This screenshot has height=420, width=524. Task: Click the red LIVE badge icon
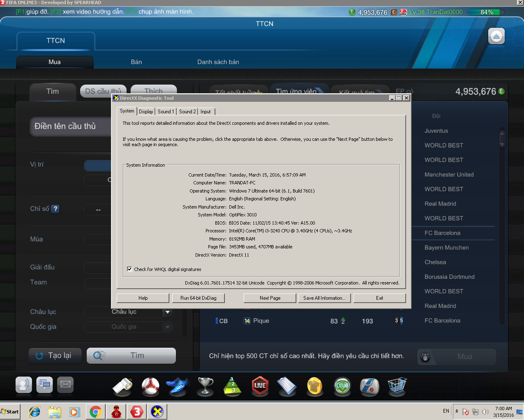pos(260,386)
